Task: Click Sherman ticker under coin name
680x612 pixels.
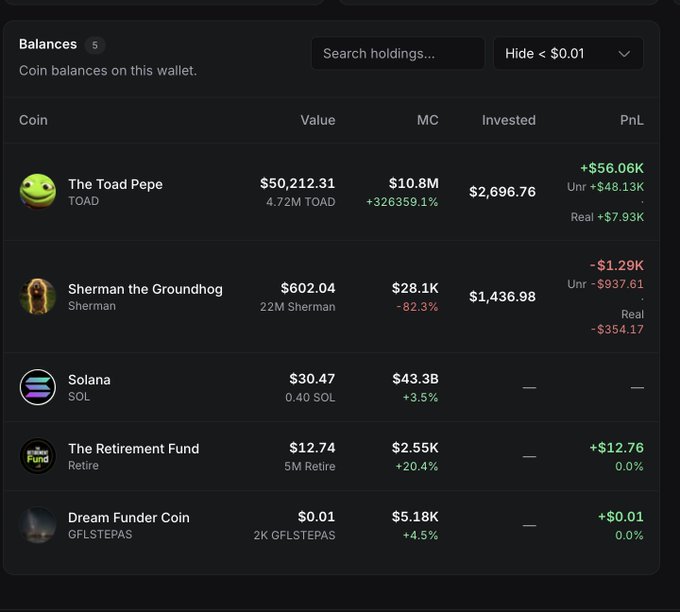Action: [x=92, y=306]
